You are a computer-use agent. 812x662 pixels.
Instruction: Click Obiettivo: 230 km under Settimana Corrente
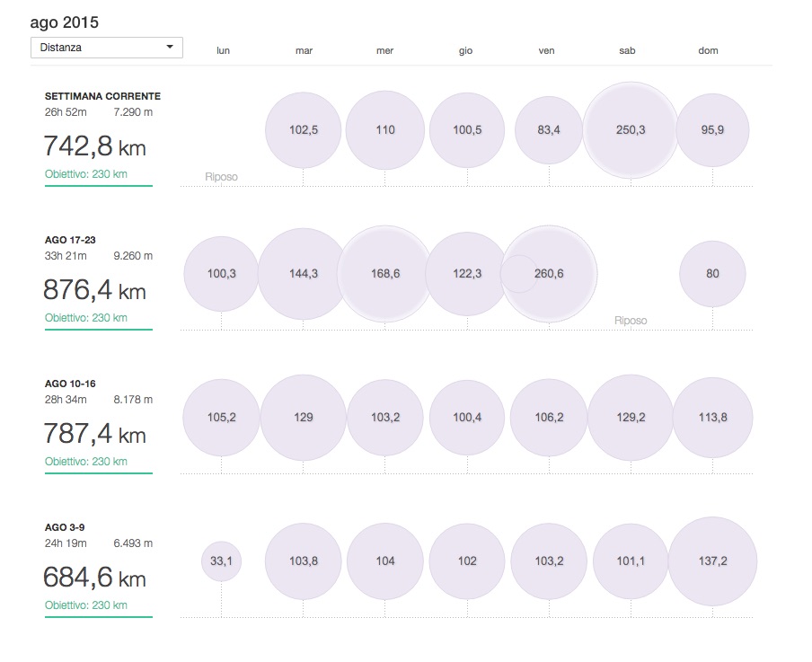pyautogui.click(x=86, y=174)
